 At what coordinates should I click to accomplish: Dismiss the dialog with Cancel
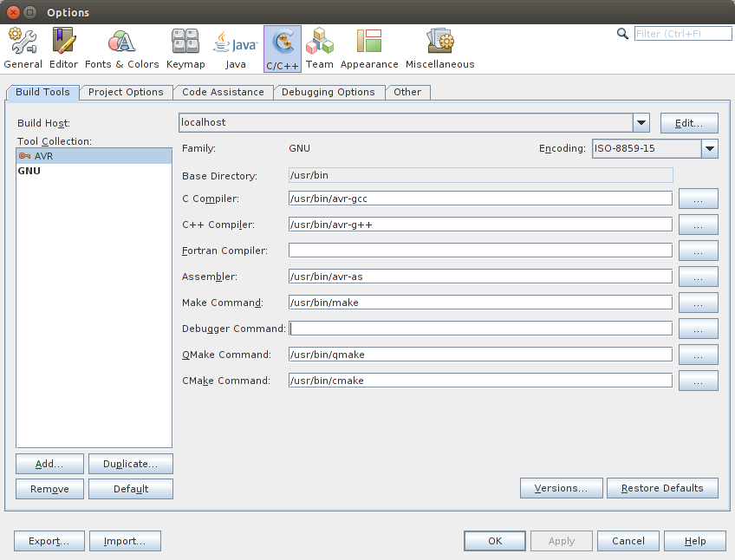(x=628, y=541)
